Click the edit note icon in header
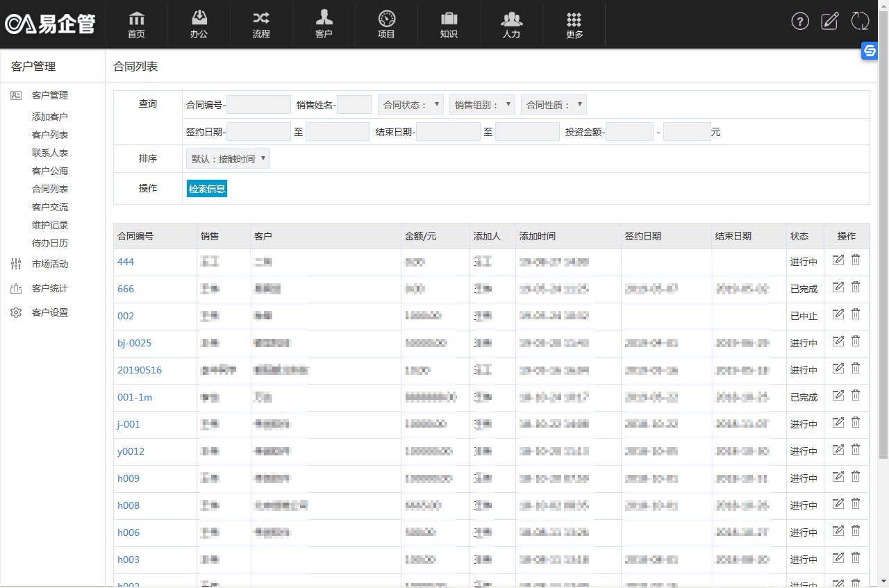 [830, 22]
